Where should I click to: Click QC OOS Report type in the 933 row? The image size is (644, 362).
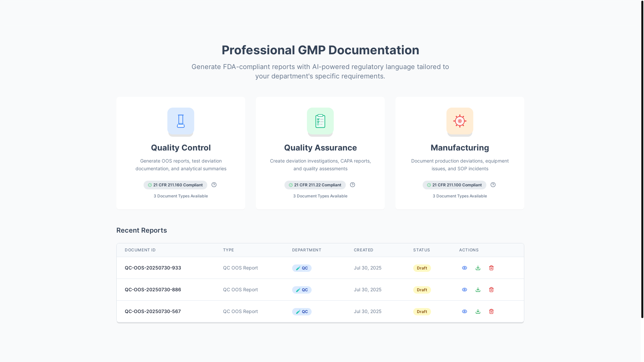(240, 268)
